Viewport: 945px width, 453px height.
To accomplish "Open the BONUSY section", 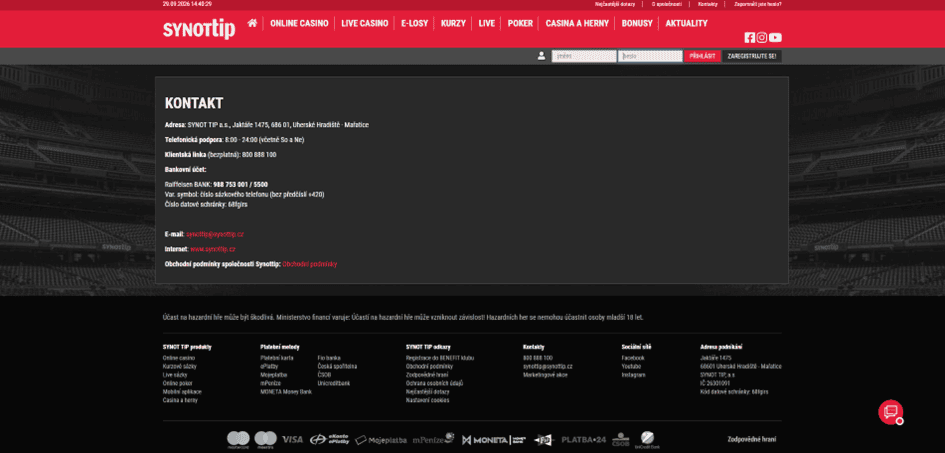I will (637, 23).
